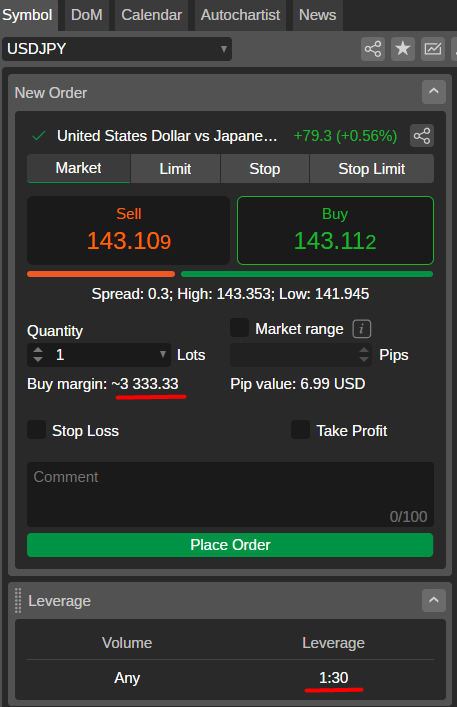457x707 pixels.
Task: Select the Sell 143.109 price box
Action: tap(128, 230)
